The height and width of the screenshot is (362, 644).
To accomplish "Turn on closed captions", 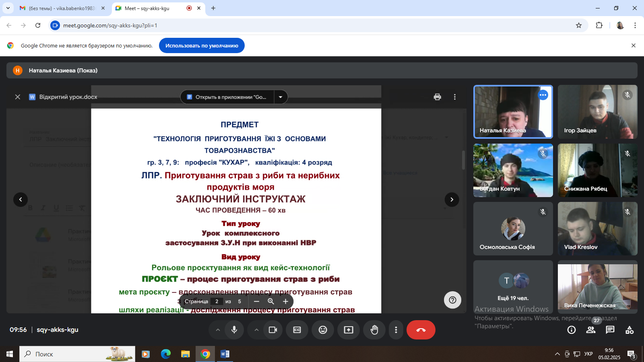I will pyautogui.click(x=297, y=330).
